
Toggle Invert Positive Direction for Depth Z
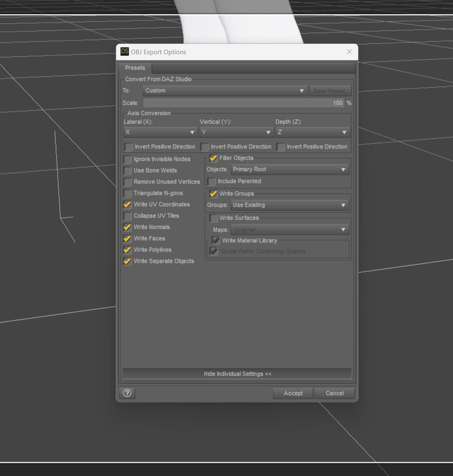tap(281, 147)
